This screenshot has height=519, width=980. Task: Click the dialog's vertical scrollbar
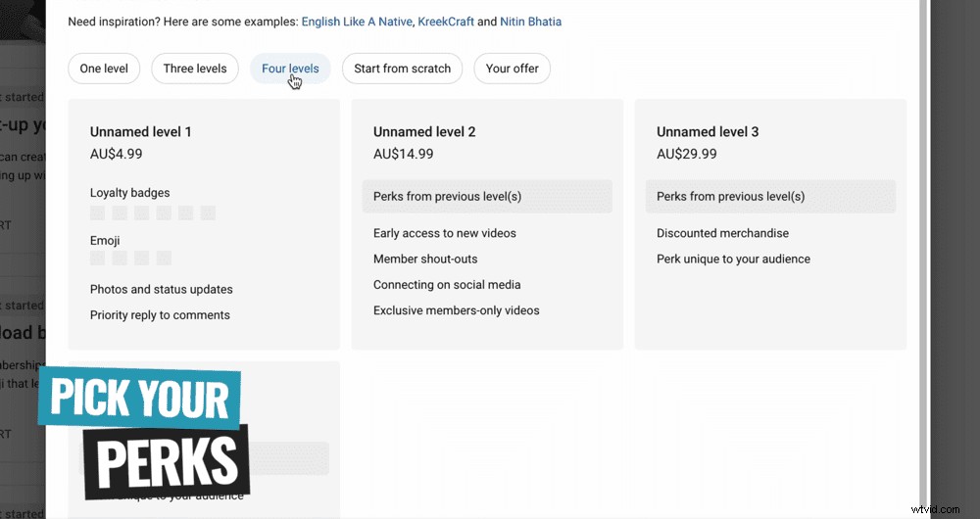tap(923, 245)
